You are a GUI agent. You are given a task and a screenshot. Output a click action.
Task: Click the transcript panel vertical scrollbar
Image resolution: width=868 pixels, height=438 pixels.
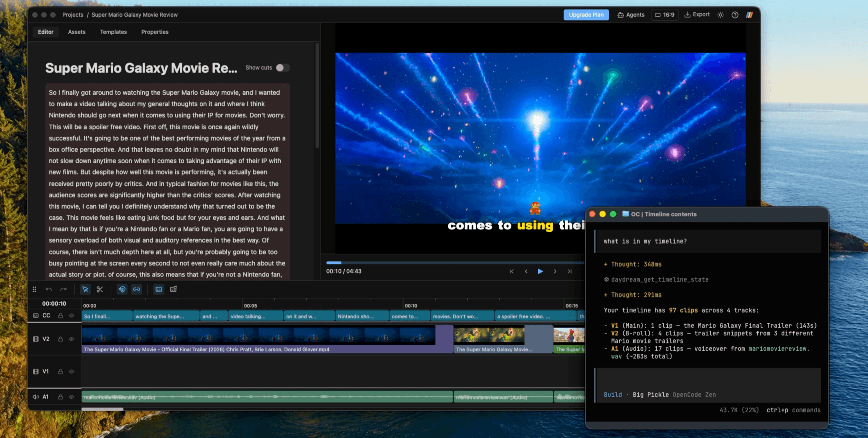click(x=318, y=96)
